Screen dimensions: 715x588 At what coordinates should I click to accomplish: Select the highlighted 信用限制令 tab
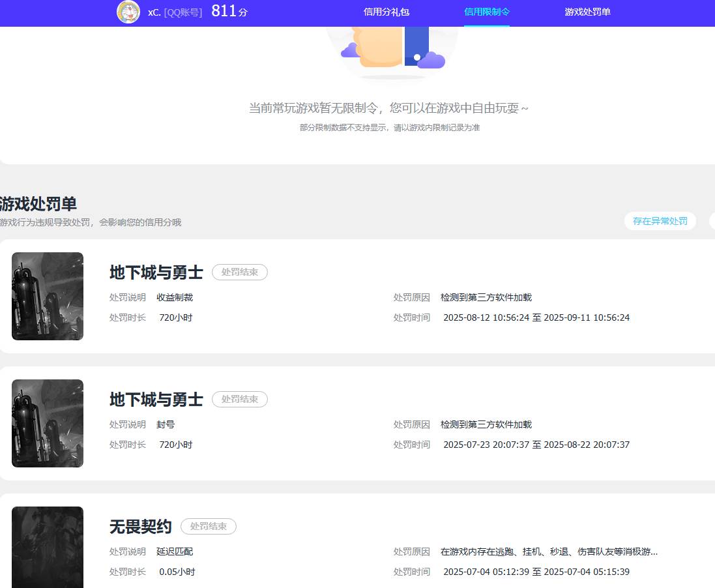(x=487, y=11)
